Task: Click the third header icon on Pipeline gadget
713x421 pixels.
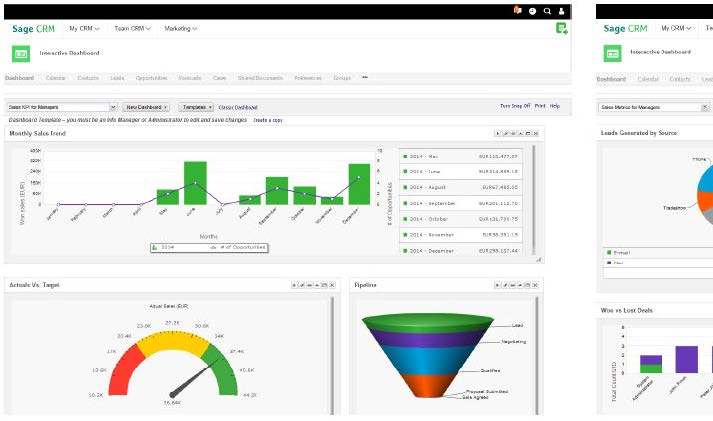Action: (x=512, y=285)
